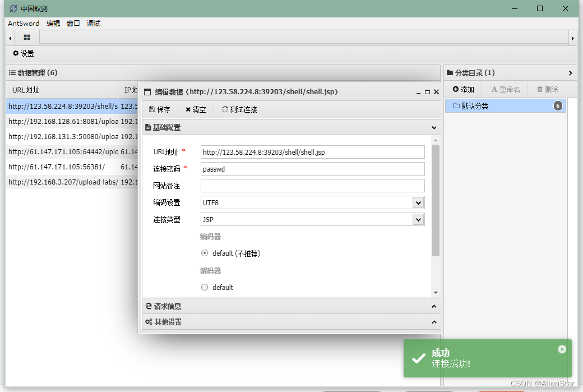The image size is (583, 392).
Task: Click the 6 count badge on 默认分类
Action: click(558, 106)
